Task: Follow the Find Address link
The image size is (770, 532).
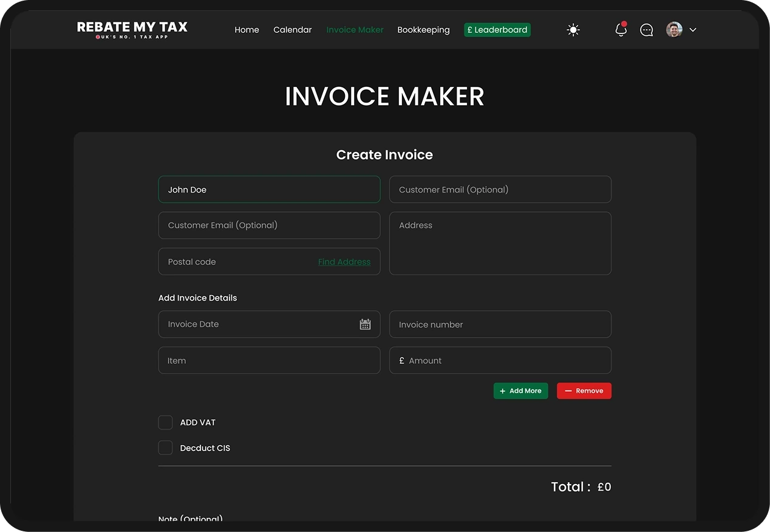Action: pos(344,262)
